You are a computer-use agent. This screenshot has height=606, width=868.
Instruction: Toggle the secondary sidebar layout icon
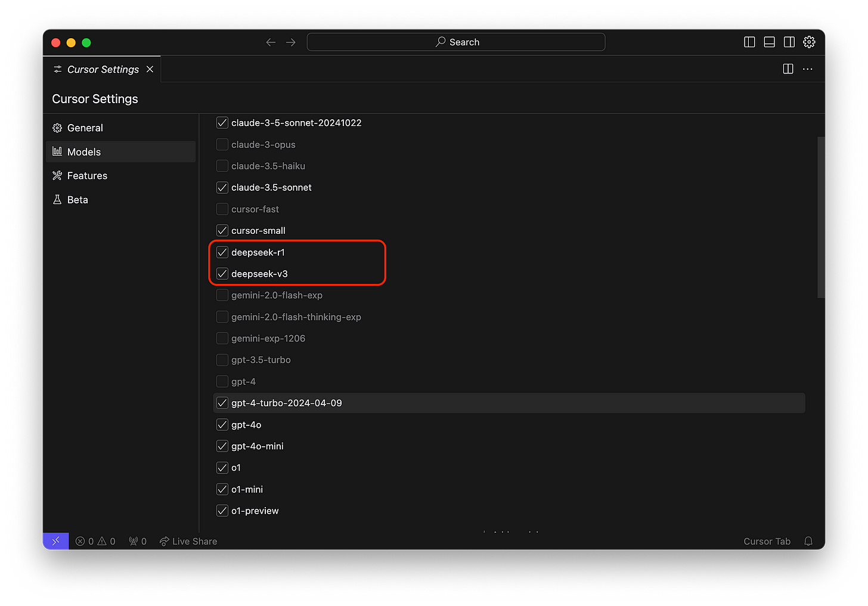[x=789, y=42]
